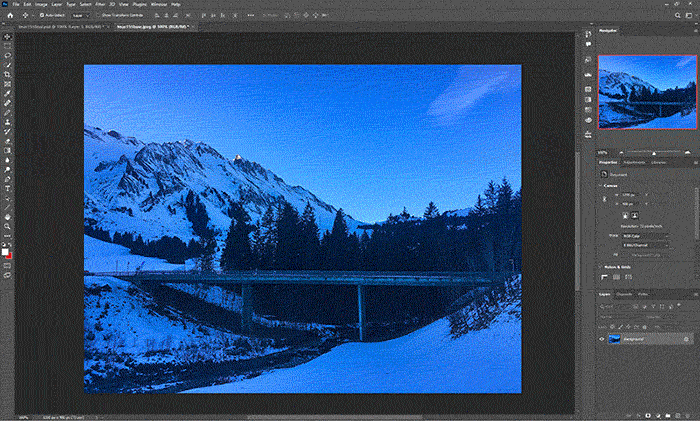Viewport: 700px width, 421px height.
Task: Open the search icon at top right
Action: 677,15
